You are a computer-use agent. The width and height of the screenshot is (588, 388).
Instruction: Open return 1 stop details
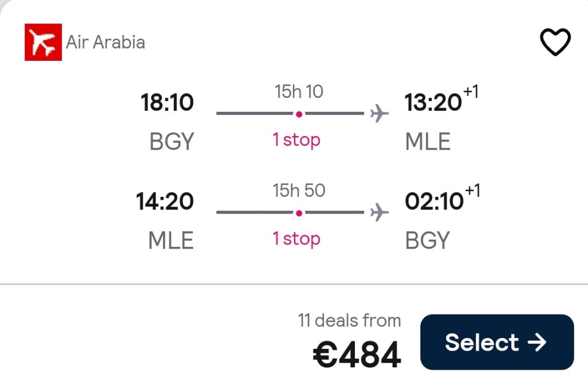(296, 238)
